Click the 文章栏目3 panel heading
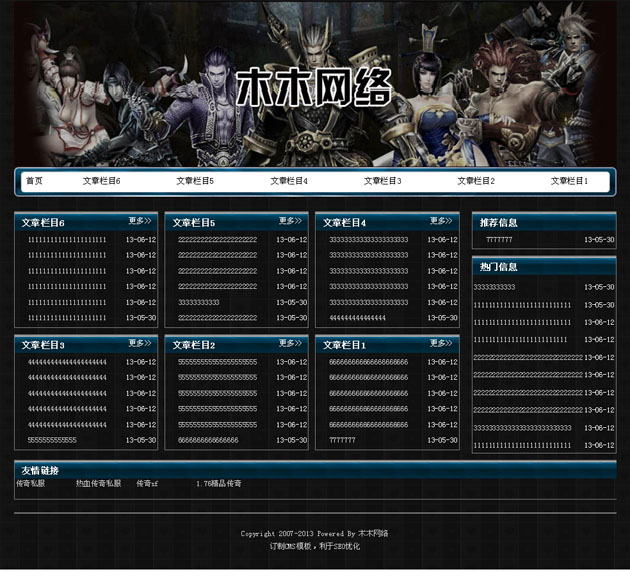Image resolution: width=630 pixels, height=579 pixels. coord(43,345)
